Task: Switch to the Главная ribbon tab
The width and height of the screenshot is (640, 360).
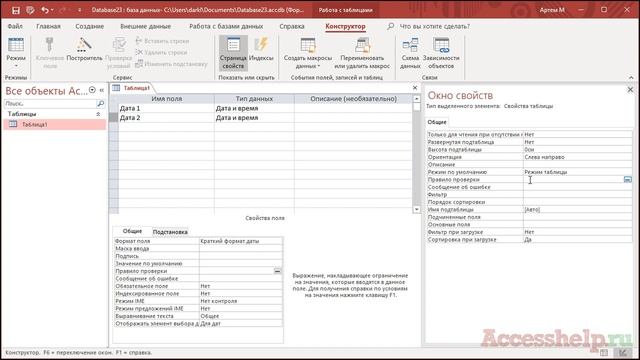Action: pyautogui.click(x=48, y=26)
